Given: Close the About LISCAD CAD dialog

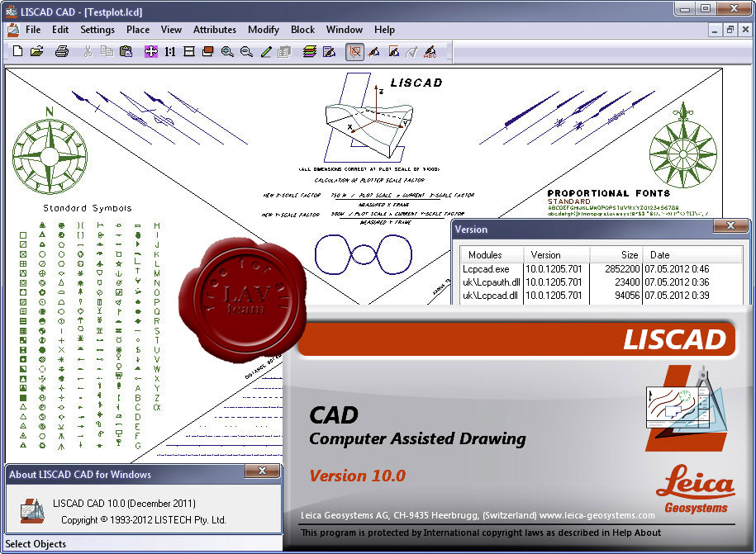Looking at the screenshot, I should [262, 471].
